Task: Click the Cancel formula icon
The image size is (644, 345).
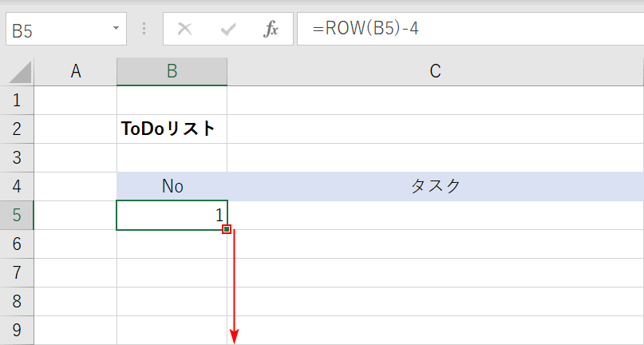Action: point(185,30)
